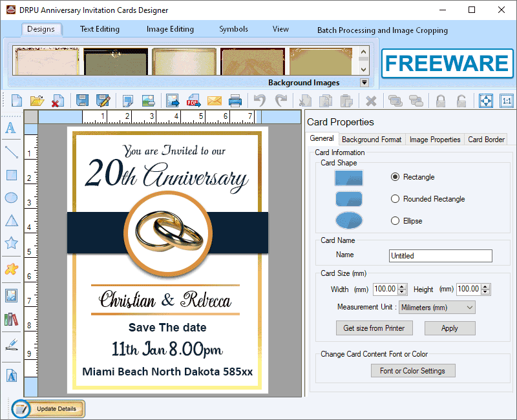517x420 pixels.
Task: Open the insert Image tool
Action: pos(10,295)
